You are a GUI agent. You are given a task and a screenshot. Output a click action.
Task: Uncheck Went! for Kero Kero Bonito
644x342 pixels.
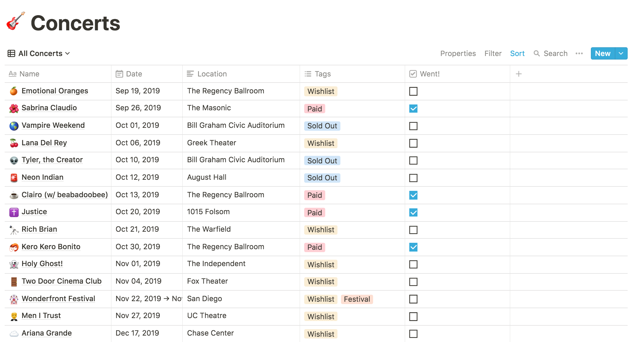click(x=413, y=247)
